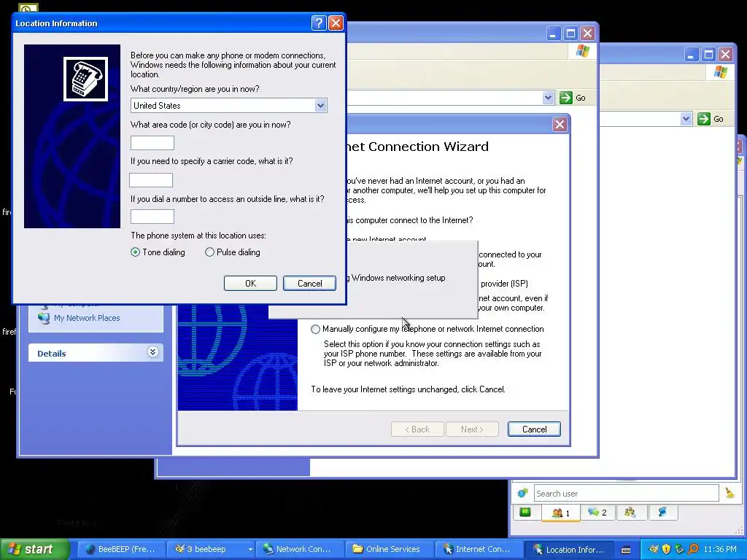Image resolution: width=747 pixels, height=560 pixels.
Task: Switch to BeeBEEP (Fre... taskbar button
Action: [x=122, y=549]
